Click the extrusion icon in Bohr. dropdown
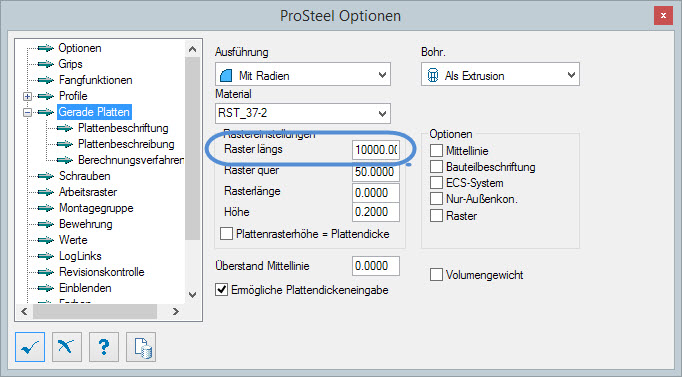 pos(433,76)
